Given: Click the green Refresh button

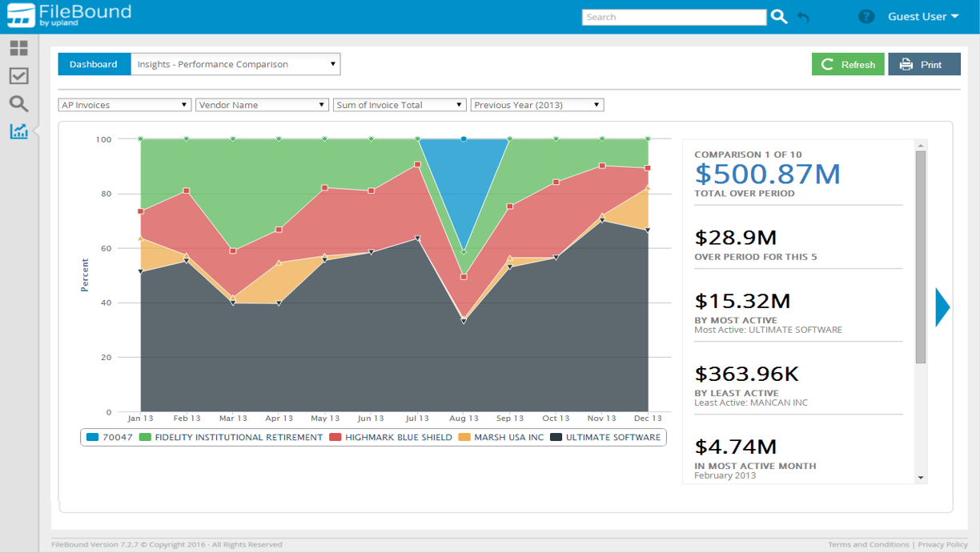Looking at the screenshot, I should point(848,65).
